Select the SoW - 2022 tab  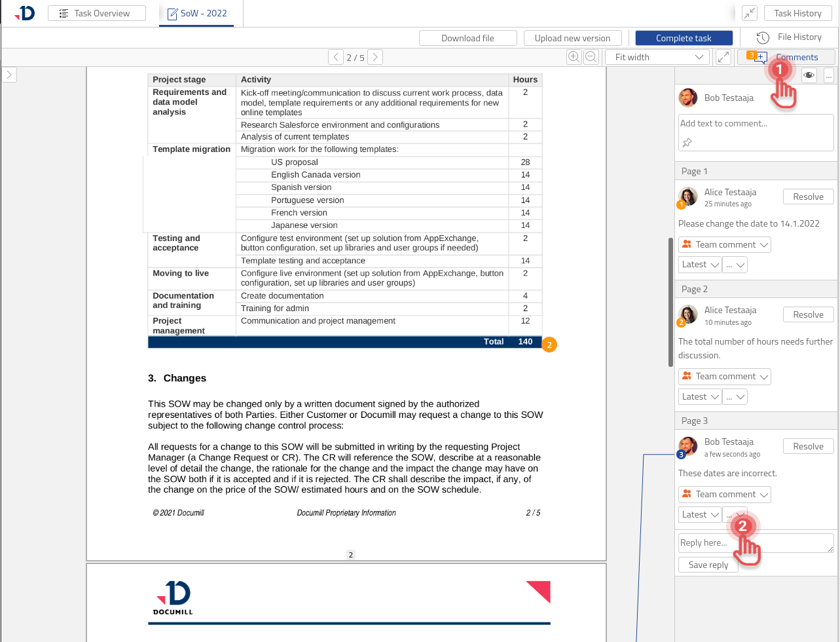tap(196, 13)
